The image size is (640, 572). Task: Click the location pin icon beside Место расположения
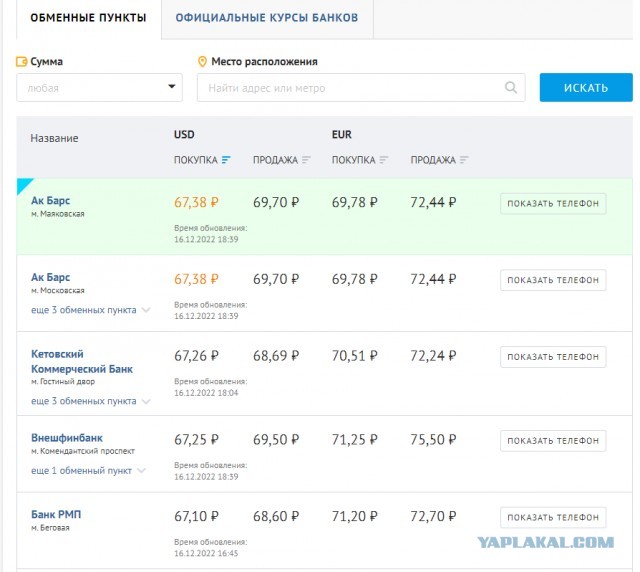click(202, 62)
